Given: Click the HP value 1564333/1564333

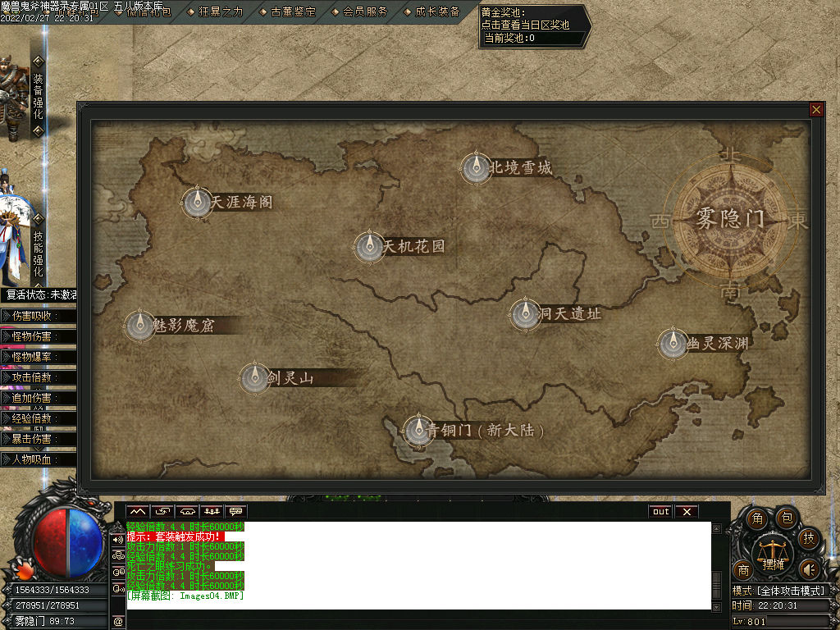Looking at the screenshot, I should tap(52, 590).
